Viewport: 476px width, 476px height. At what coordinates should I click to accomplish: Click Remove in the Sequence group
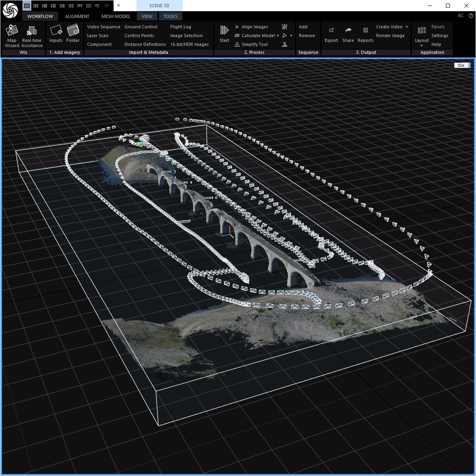click(x=307, y=36)
